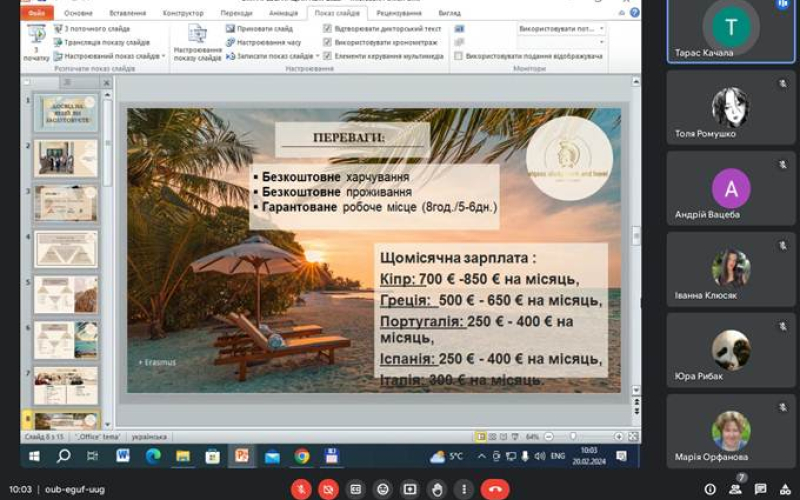Screen dimensions: 800x500
Task: Click Настроювання часу rehearse timings
Action: (x=264, y=42)
